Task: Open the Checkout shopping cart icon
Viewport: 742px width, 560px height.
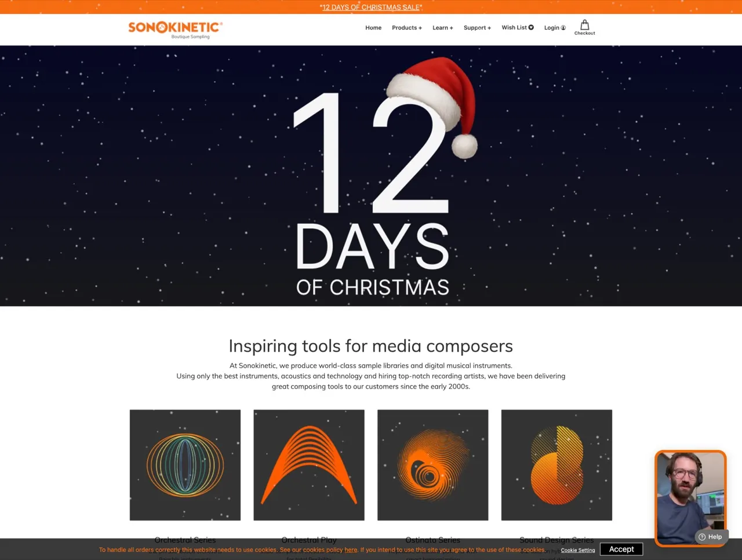Action: point(584,26)
